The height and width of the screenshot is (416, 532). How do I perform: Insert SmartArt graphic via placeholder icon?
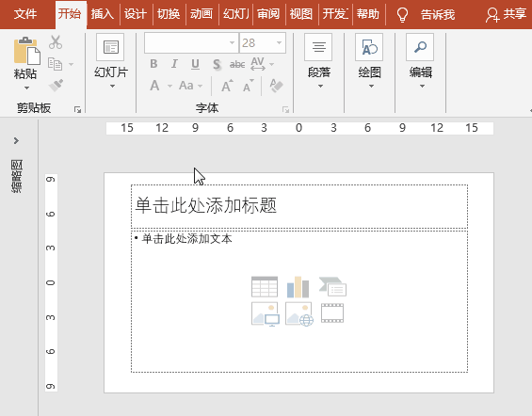pos(332,287)
